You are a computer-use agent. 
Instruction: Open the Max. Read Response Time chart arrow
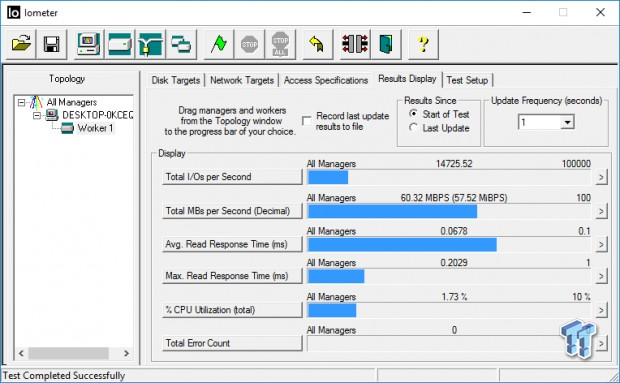coord(601,276)
